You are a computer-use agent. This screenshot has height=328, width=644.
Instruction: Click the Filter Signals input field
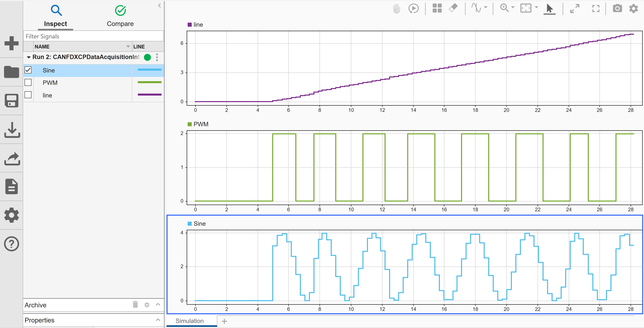click(x=94, y=36)
